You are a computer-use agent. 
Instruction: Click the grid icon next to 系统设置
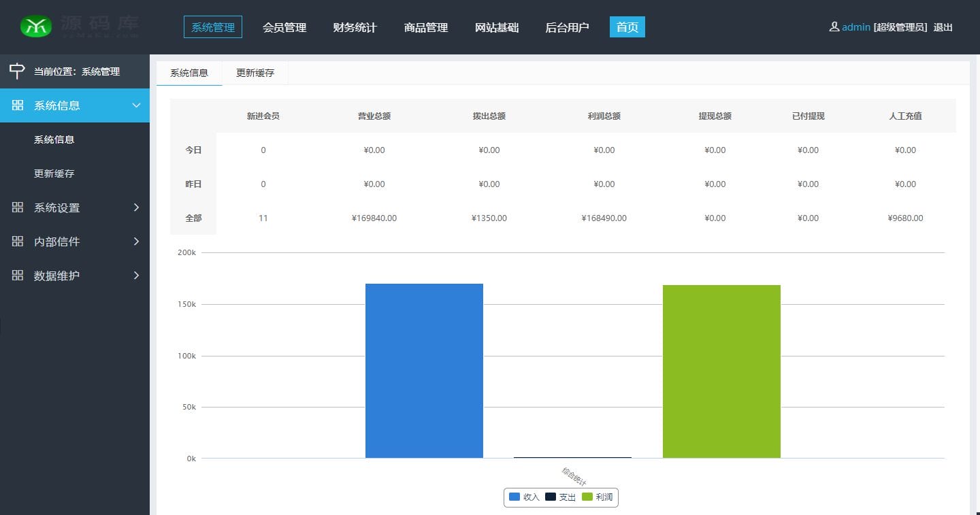[x=18, y=207]
